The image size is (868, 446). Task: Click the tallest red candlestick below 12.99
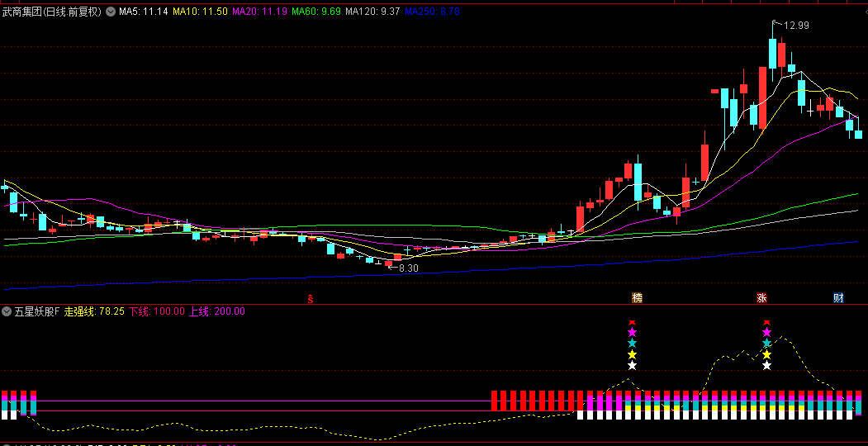coord(763,98)
